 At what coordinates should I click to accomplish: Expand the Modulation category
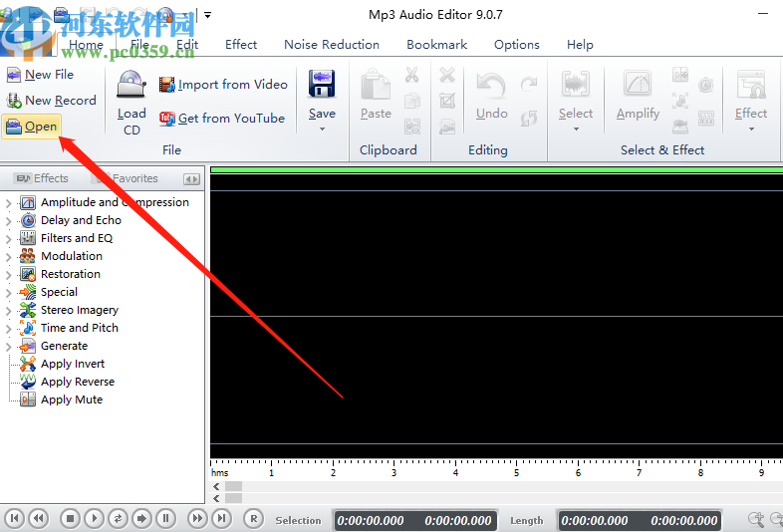[8, 257]
